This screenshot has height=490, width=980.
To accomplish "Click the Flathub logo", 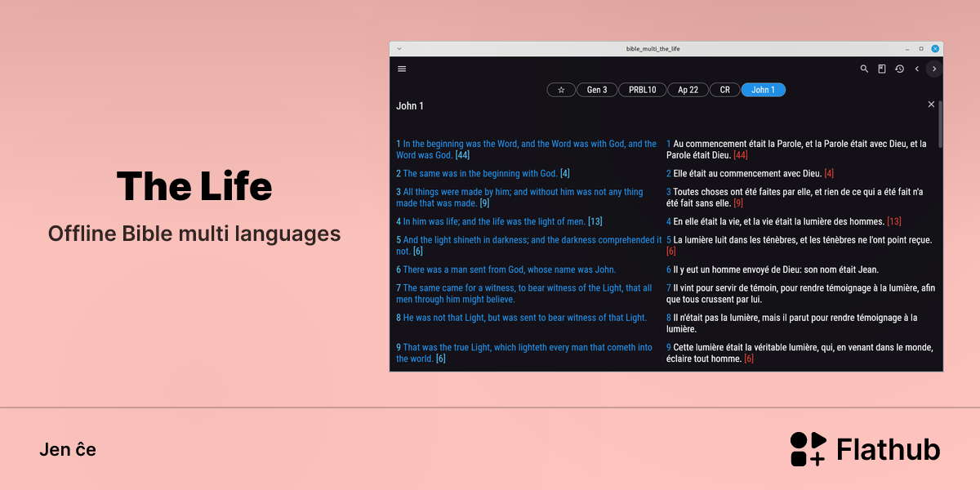I will pos(865,449).
